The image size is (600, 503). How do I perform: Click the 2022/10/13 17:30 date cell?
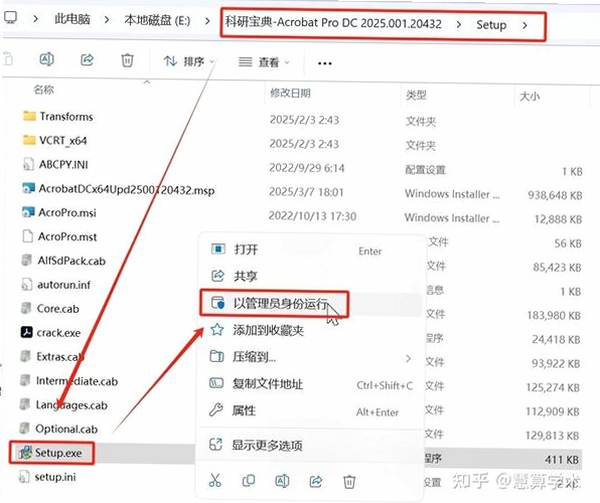tap(312, 216)
